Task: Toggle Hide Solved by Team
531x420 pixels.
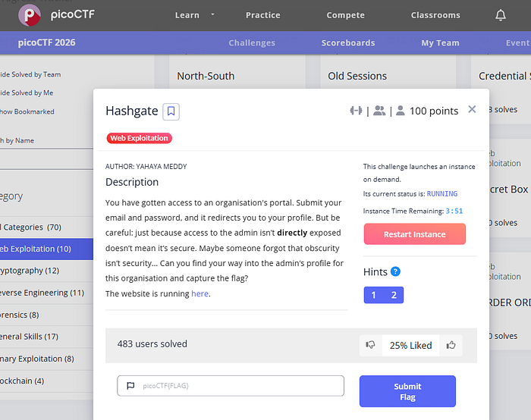Action: click(x=30, y=74)
